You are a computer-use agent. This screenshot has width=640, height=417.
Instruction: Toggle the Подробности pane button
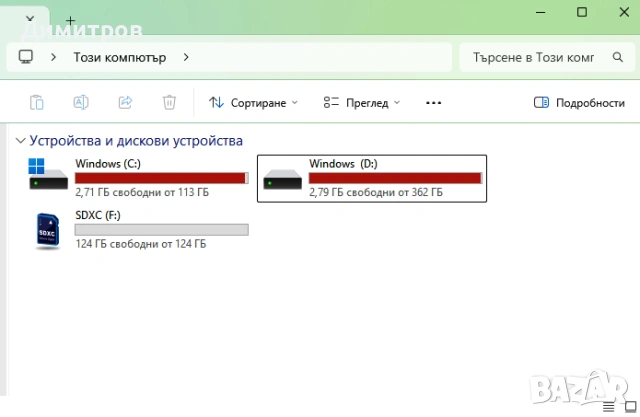(579, 103)
